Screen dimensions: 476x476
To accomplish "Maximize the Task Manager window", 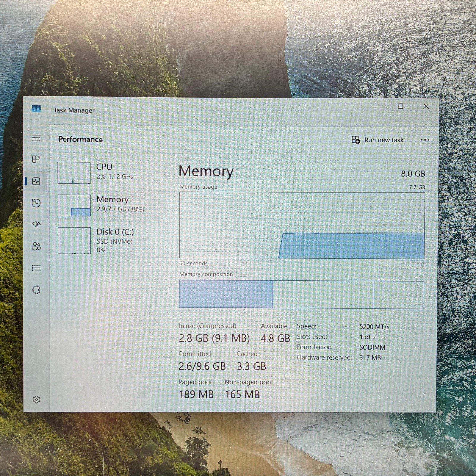I will (400, 106).
